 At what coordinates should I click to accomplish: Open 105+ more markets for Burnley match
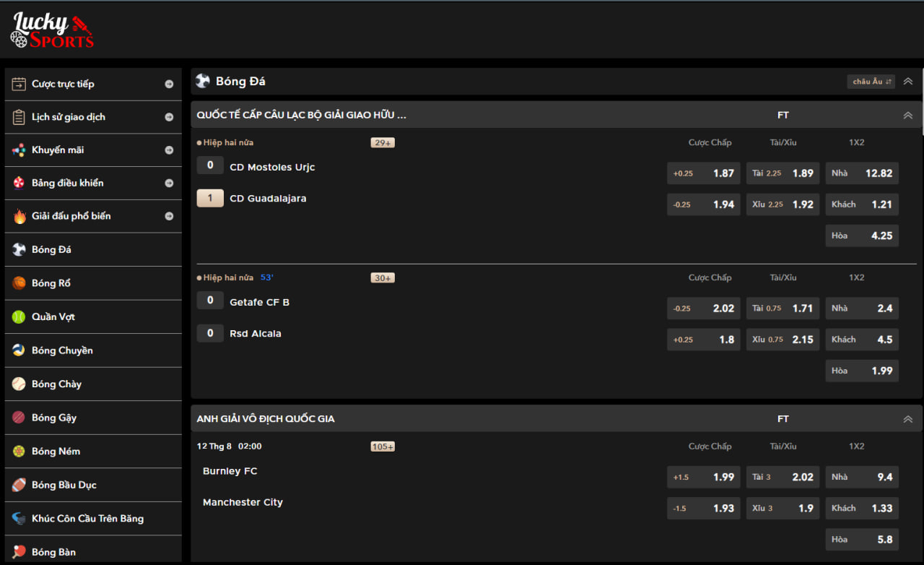coord(383,447)
